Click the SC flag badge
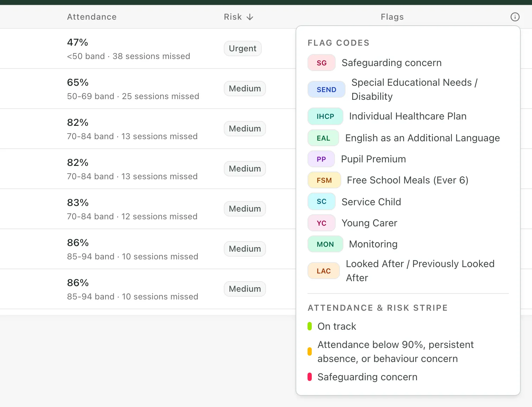This screenshot has height=407, width=532. [322, 201]
